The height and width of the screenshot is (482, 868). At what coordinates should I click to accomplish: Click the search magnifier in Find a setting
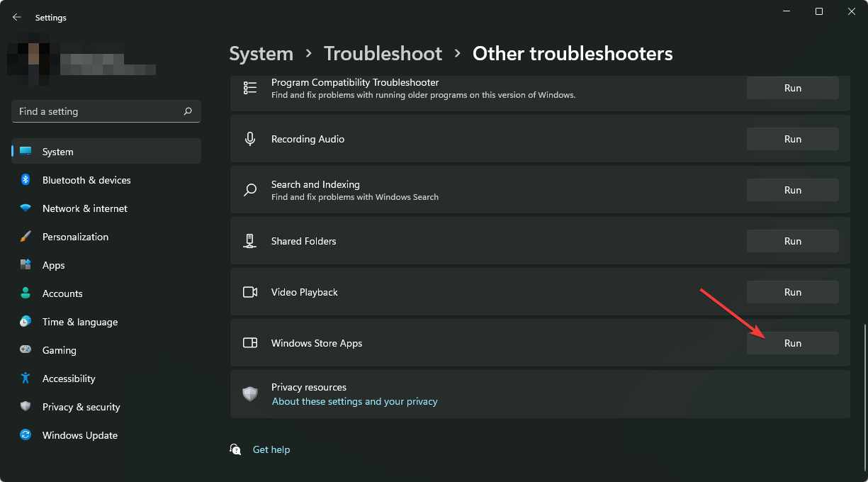click(188, 111)
